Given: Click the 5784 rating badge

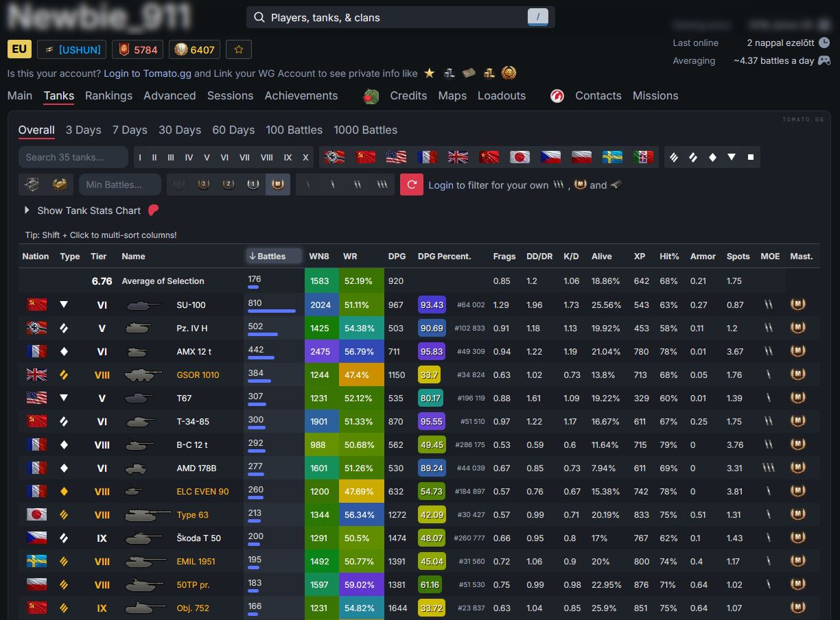Looking at the screenshot, I should (x=138, y=49).
